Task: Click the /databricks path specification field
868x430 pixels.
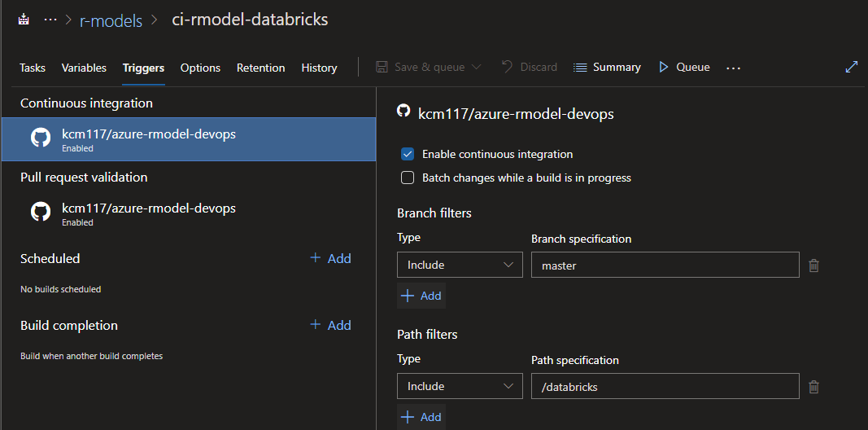Action: tap(665, 386)
